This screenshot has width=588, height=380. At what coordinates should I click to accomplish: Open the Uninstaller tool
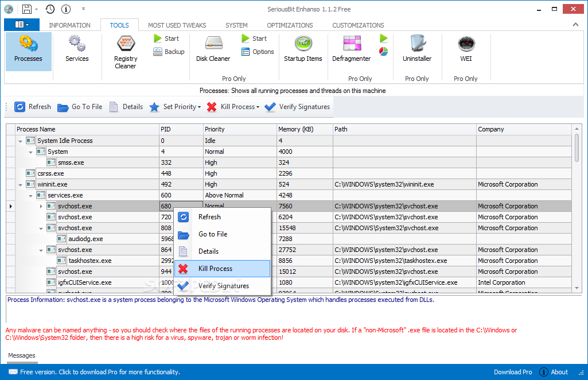(x=417, y=49)
